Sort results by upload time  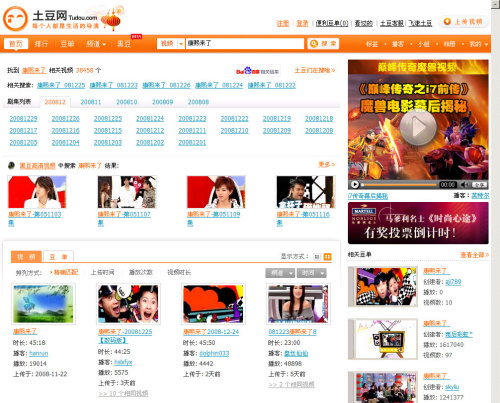[x=103, y=272]
